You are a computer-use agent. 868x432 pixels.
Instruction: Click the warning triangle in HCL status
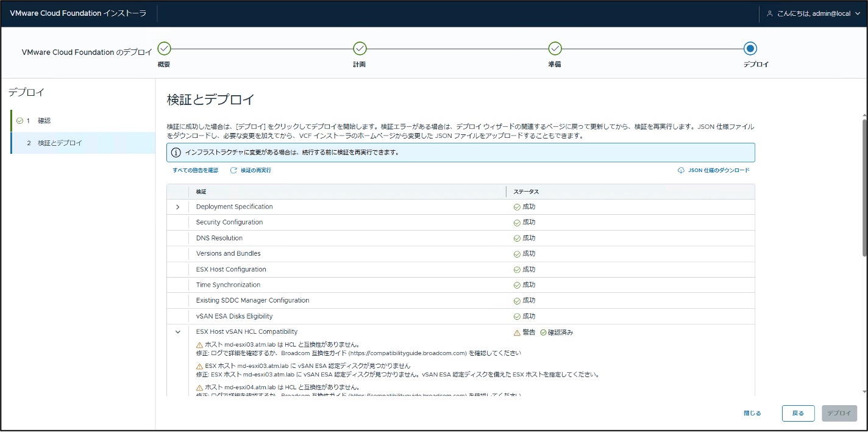(517, 333)
